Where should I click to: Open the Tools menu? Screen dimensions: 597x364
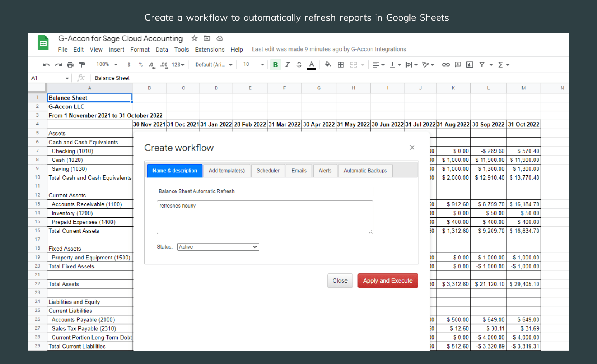coord(181,50)
